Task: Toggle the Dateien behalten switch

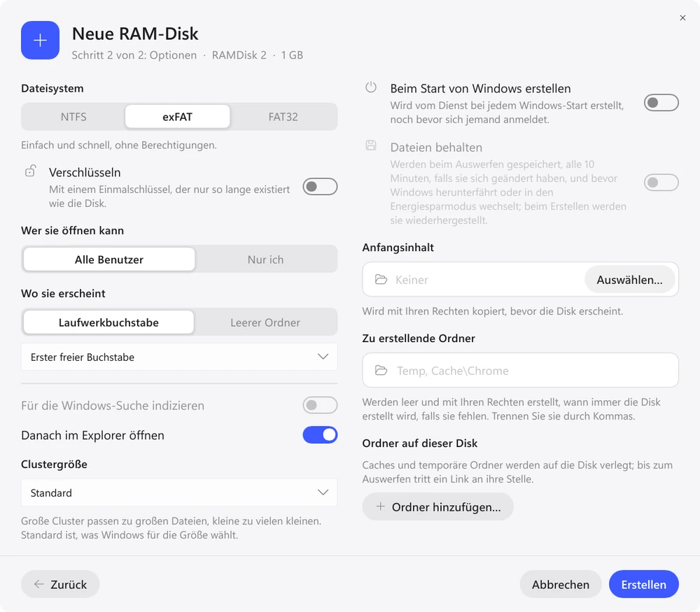Action: click(661, 182)
